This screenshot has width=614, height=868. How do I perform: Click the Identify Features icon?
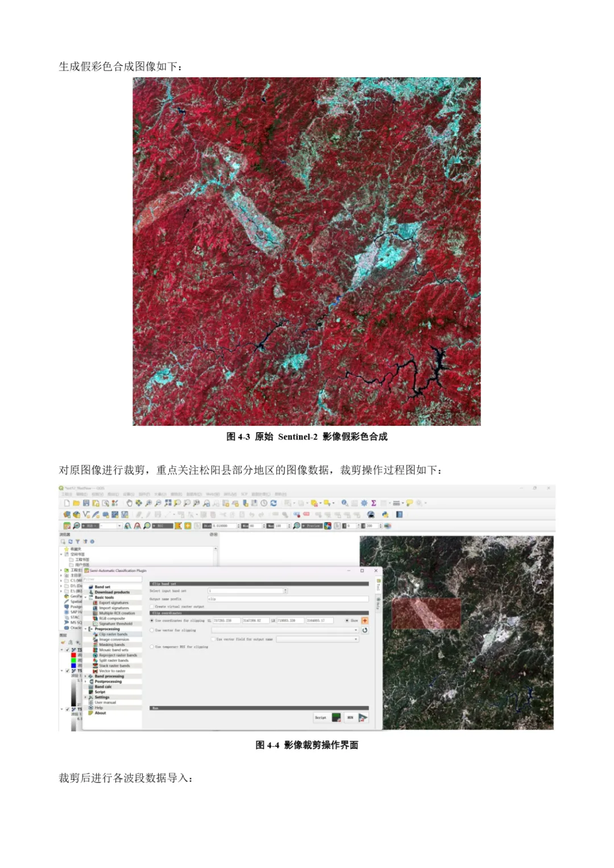345,503
